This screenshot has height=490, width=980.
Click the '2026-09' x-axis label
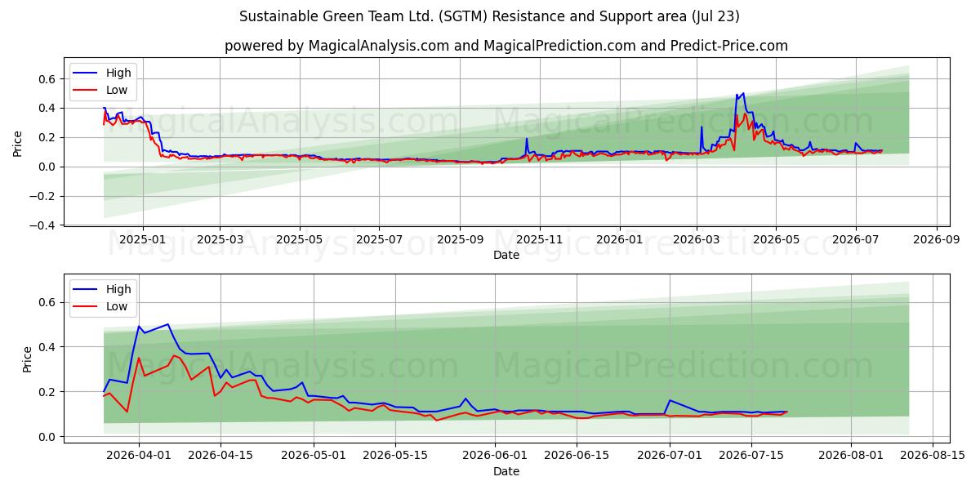tap(936, 240)
